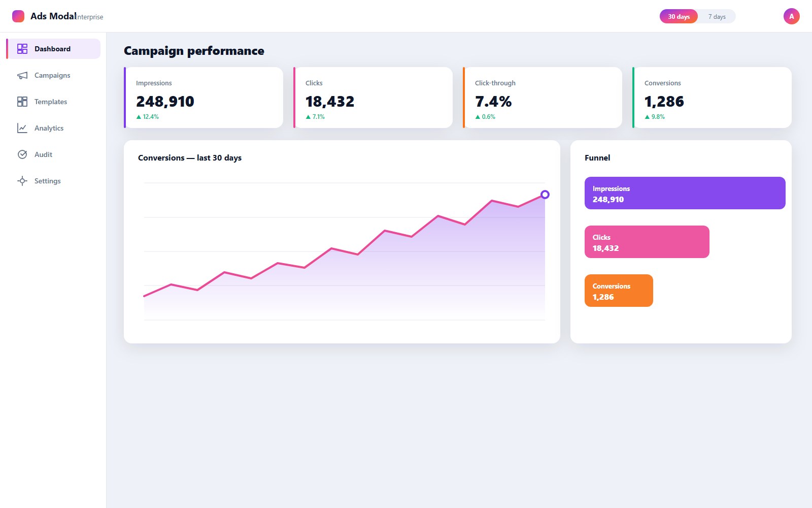Click the 'Conversions — last 30 days' title

point(190,158)
